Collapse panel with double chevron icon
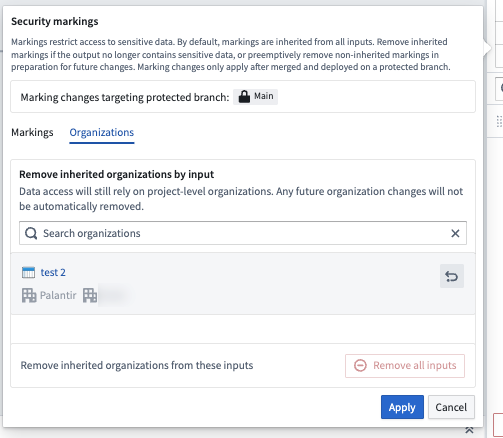Image resolution: width=503 pixels, height=438 pixels. [x=469, y=430]
